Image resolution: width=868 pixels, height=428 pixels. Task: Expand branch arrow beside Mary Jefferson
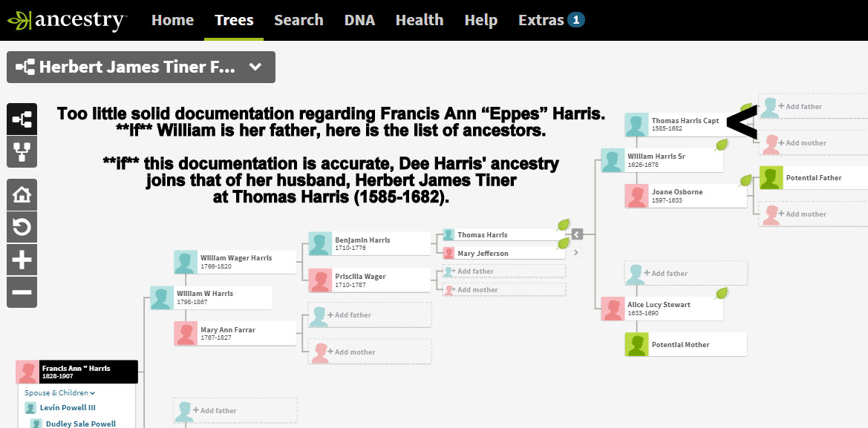pyautogui.click(x=577, y=253)
